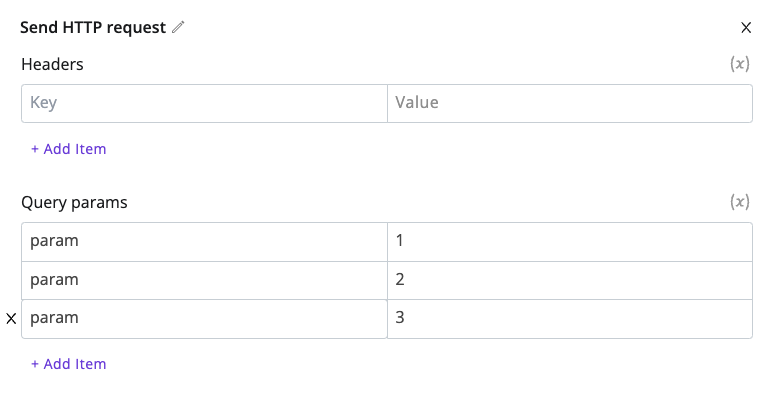Add a new item under Headers

point(69,149)
